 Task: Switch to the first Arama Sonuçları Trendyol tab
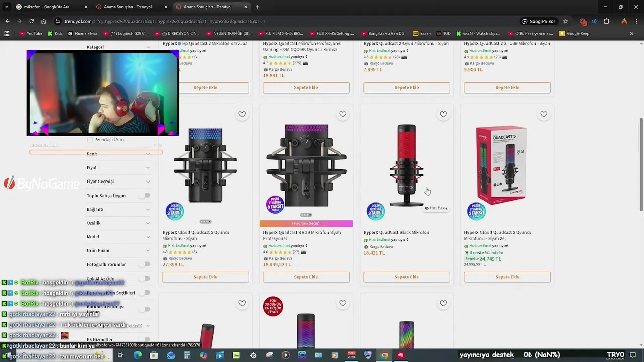click(131, 7)
